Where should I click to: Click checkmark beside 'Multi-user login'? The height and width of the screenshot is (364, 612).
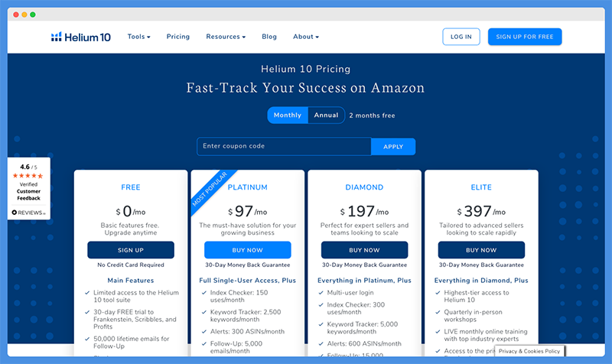coord(321,293)
